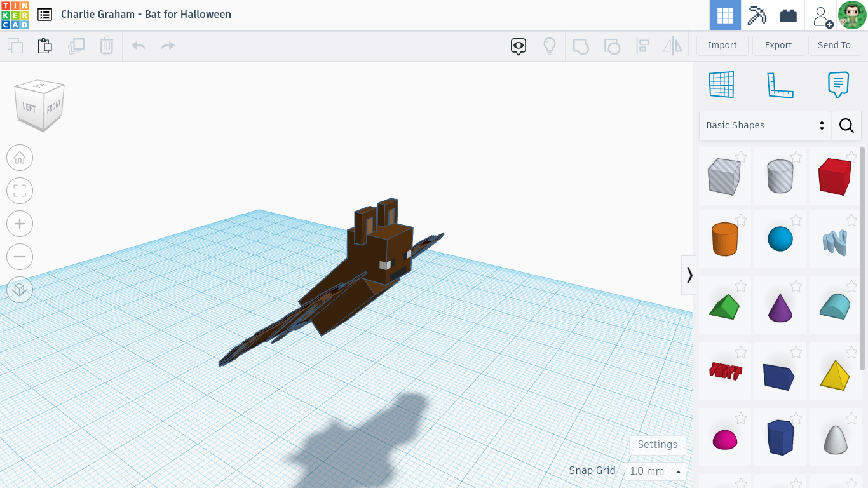Open the shape search magnifier
The image size is (868, 488).
(x=846, y=125)
